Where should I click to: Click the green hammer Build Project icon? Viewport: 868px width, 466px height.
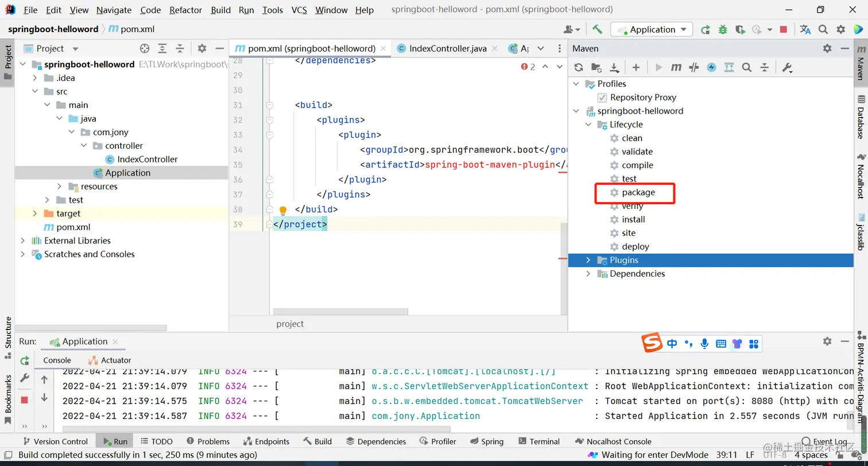(x=598, y=29)
